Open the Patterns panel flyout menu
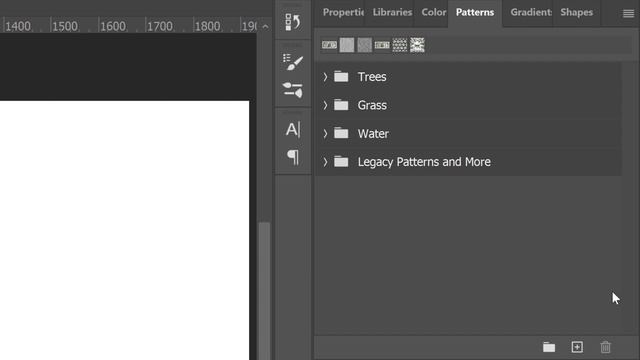This screenshot has height=360, width=640. click(x=628, y=14)
